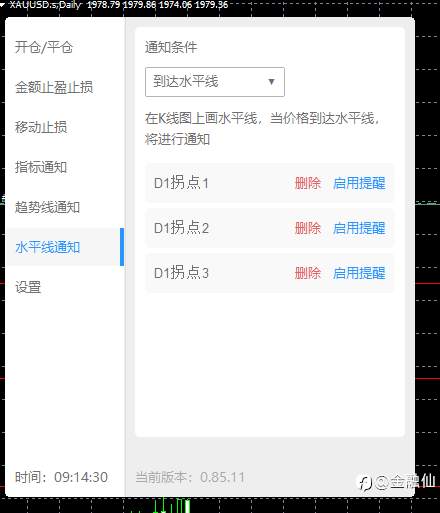Click the dropdown arrow of 通知条件
Image resolution: width=440 pixels, height=513 pixels.
point(271,82)
